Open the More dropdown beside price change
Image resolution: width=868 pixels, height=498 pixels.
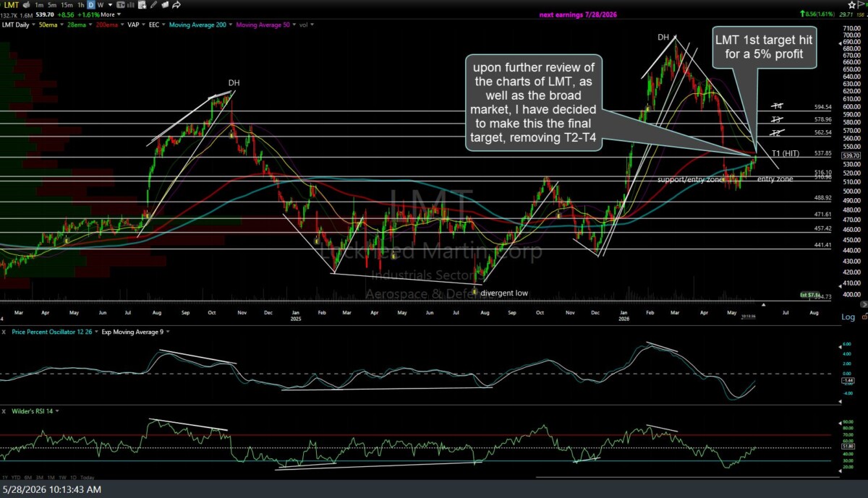pyautogui.click(x=111, y=14)
